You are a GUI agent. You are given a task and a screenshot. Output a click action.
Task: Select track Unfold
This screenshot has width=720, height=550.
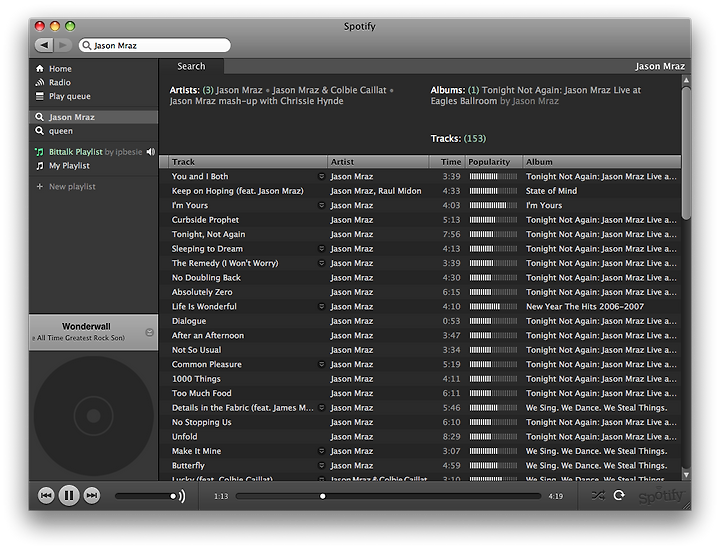pyautogui.click(x=184, y=436)
